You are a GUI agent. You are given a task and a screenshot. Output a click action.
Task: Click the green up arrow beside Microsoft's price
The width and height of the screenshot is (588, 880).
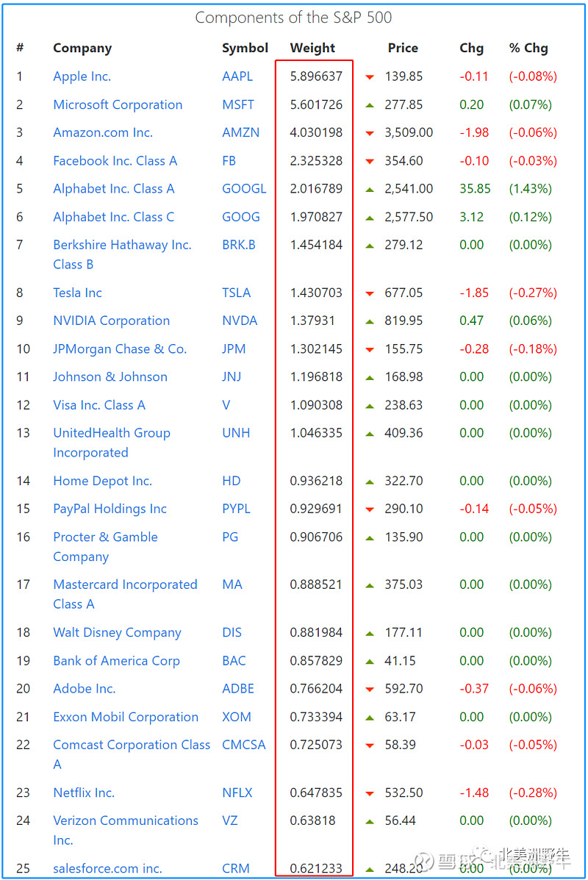[x=370, y=105]
